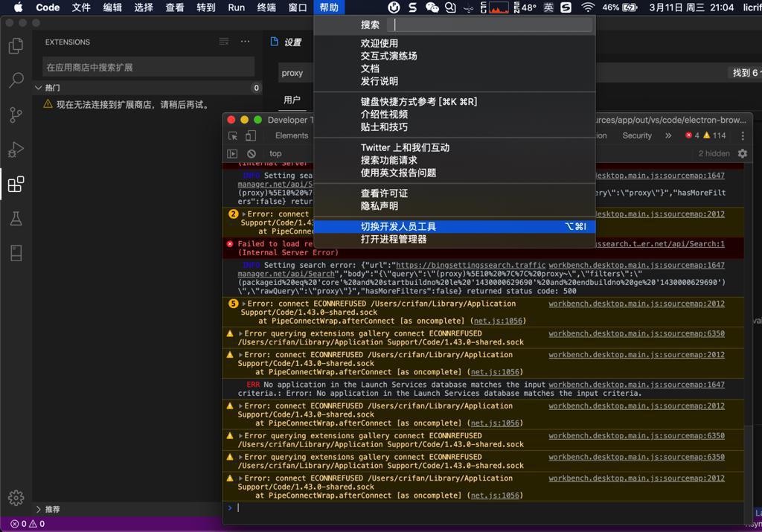Open the bingsettingssearch.traffic URL link
762x532 pixels.
470,266
